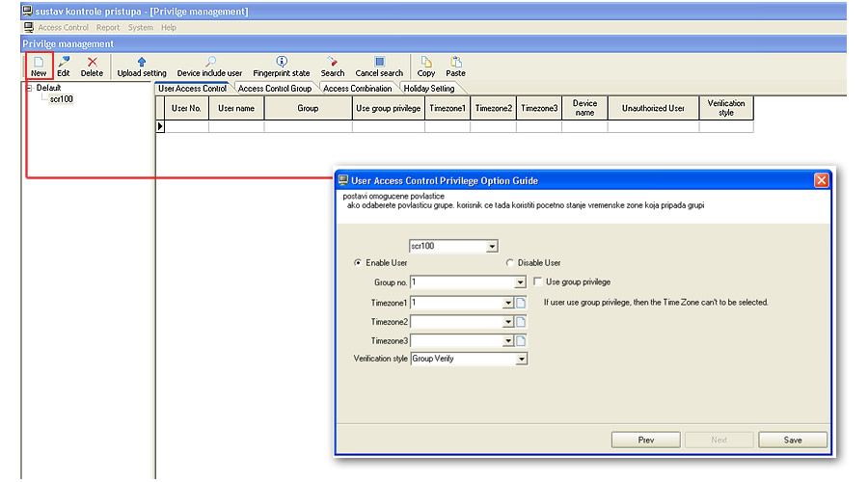Select the Disable User radio button
Viewport: 868px width, 482px height.
(510, 262)
